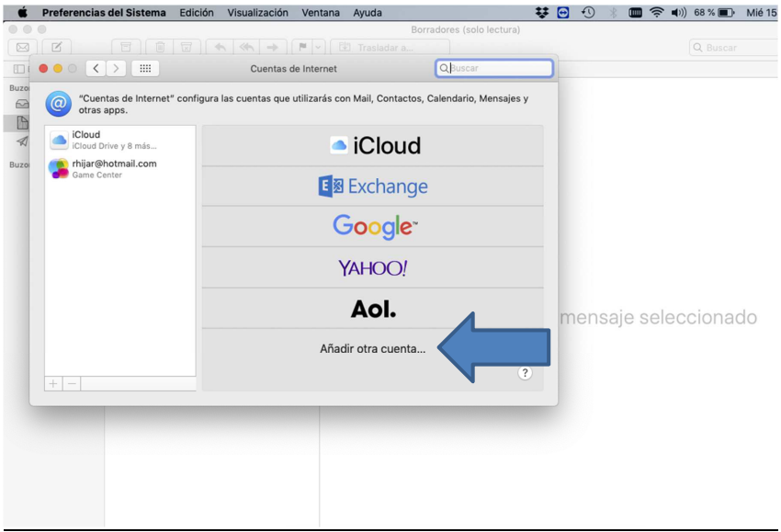781x532 pixels.
Task: Show all preferences with grid icon
Action: click(145, 68)
